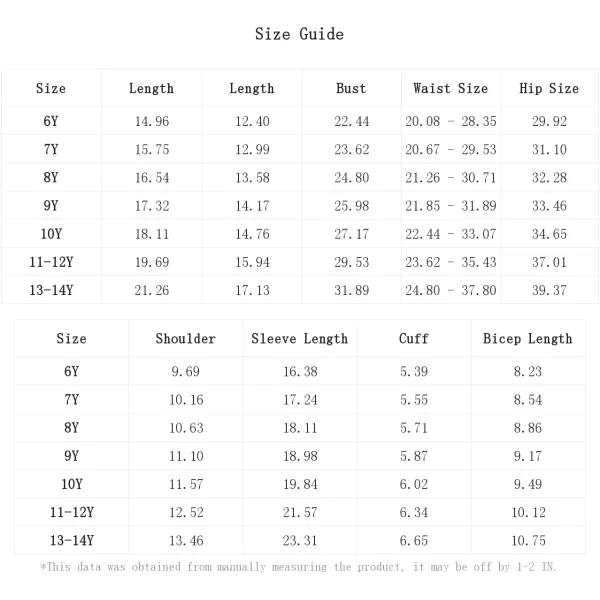Click shoulder value 9.69 for 6Y
This screenshot has height=600, width=600.
(x=186, y=372)
